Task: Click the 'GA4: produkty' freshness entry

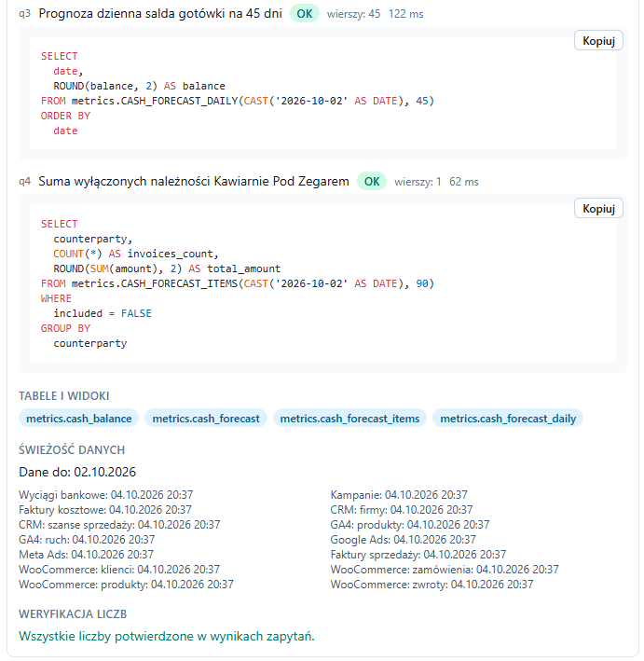Action: click(410, 524)
